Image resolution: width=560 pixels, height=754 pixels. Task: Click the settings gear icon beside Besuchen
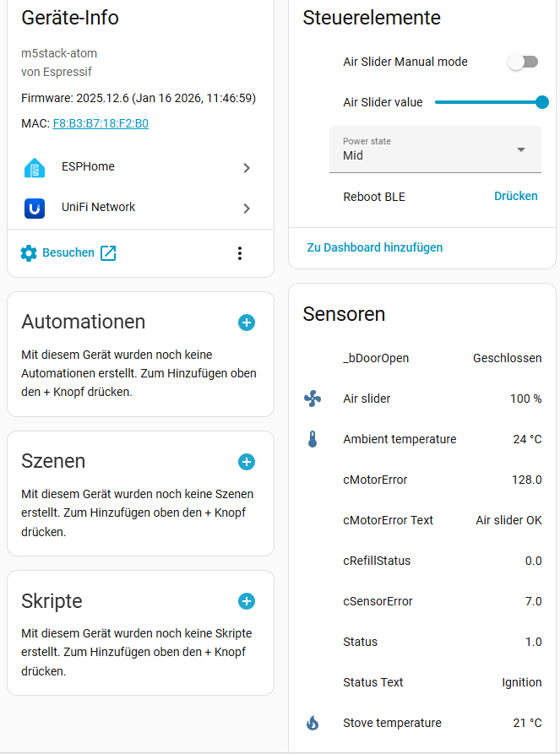pyautogui.click(x=29, y=253)
